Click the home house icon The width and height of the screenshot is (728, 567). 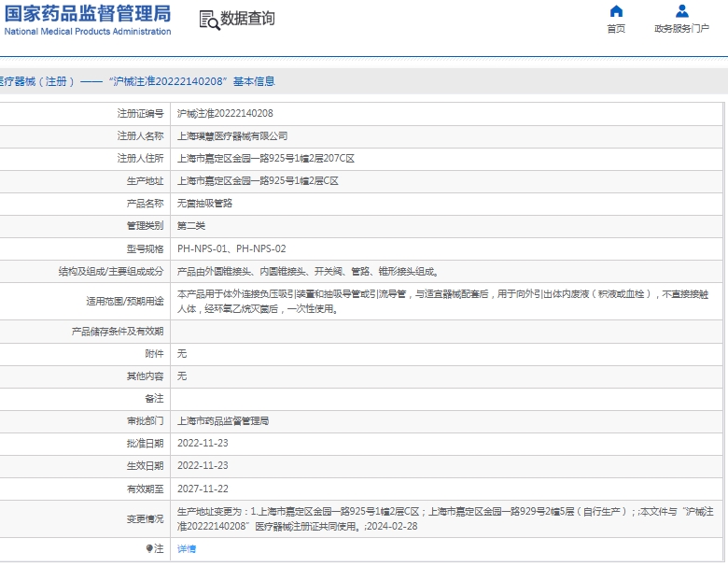tap(616, 10)
